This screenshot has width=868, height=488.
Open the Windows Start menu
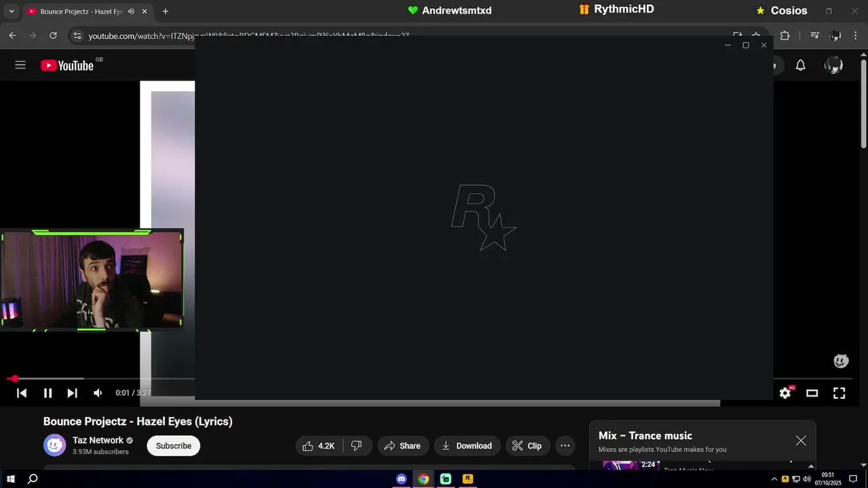11,479
